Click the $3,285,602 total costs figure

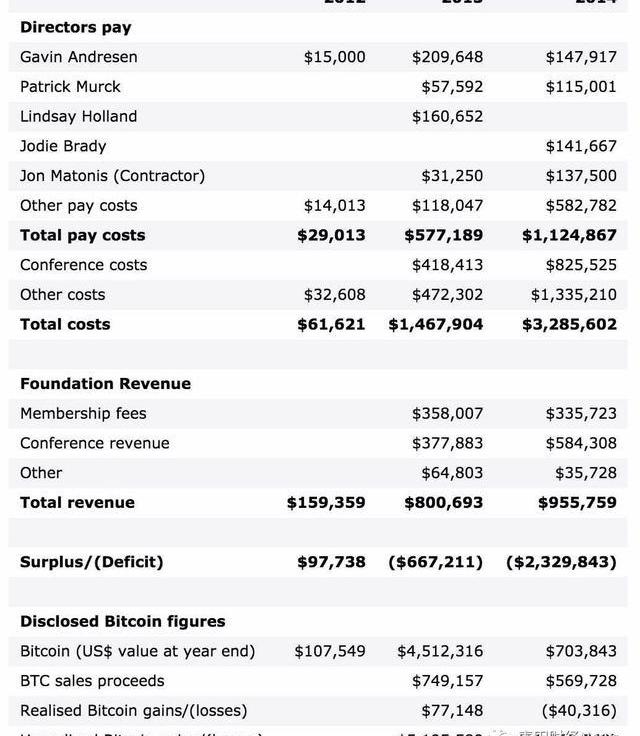tap(569, 324)
